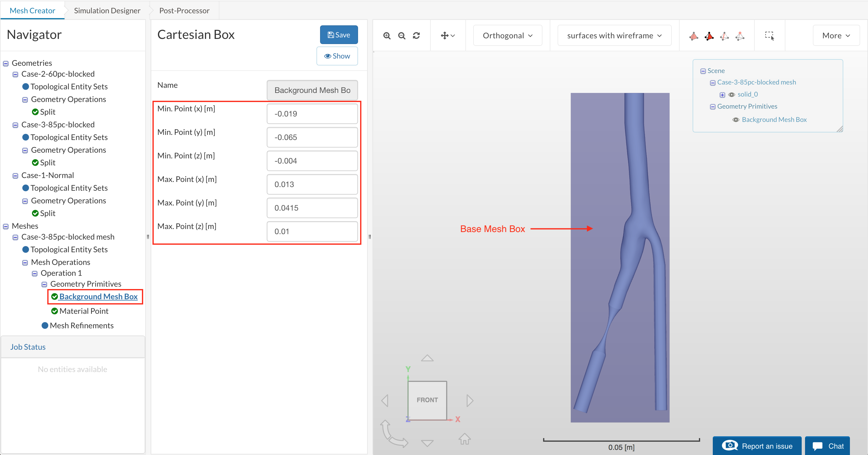Toggle eye icon for Background Mesh Box
This screenshot has height=455, width=868.
tap(736, 120)
